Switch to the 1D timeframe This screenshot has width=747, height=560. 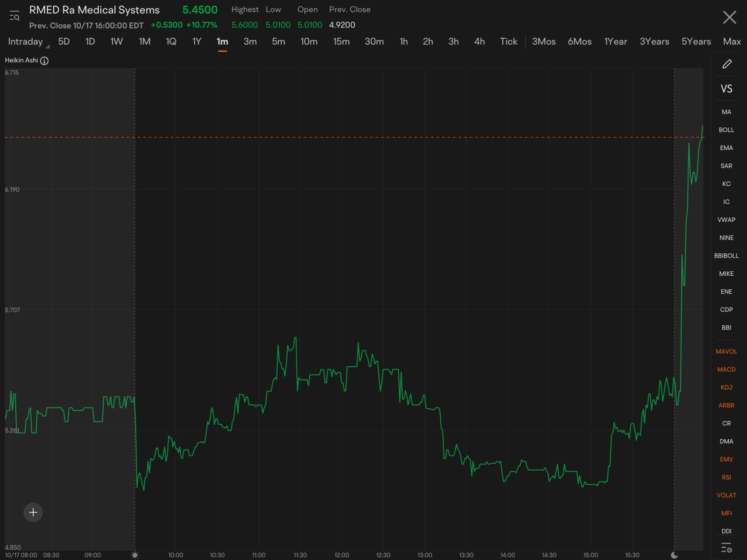tap(90, 42)
